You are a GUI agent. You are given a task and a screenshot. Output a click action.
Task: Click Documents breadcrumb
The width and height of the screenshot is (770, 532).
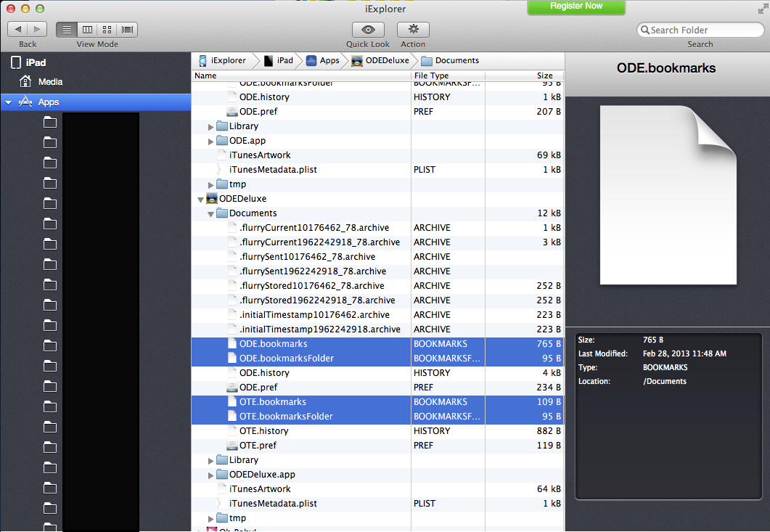tap(450, 60)
